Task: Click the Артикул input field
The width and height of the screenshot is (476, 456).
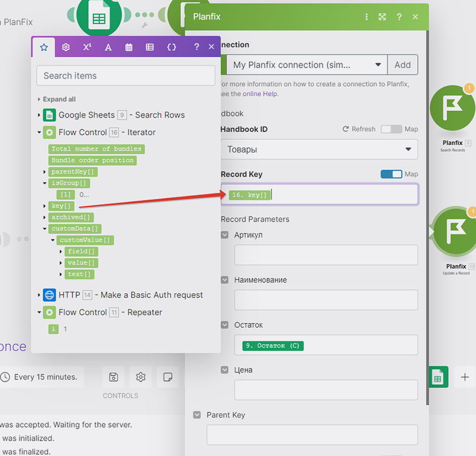Action: (326, 255)
